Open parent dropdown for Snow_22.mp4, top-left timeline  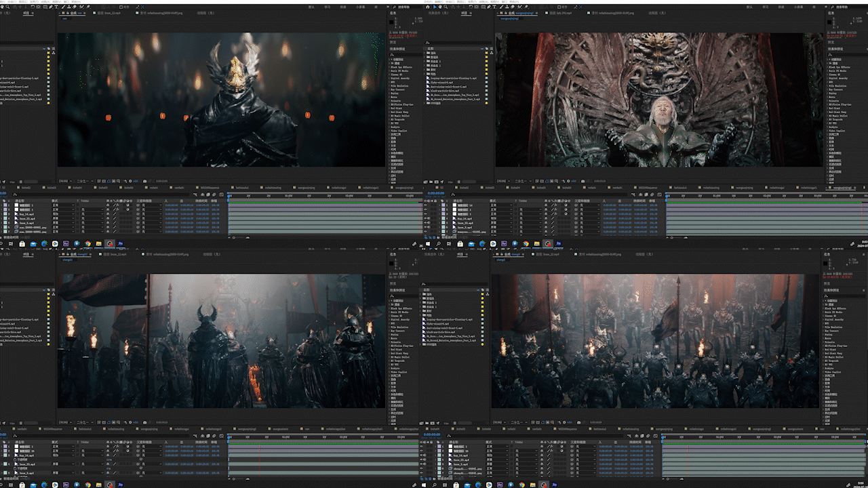tap(151, 218)
